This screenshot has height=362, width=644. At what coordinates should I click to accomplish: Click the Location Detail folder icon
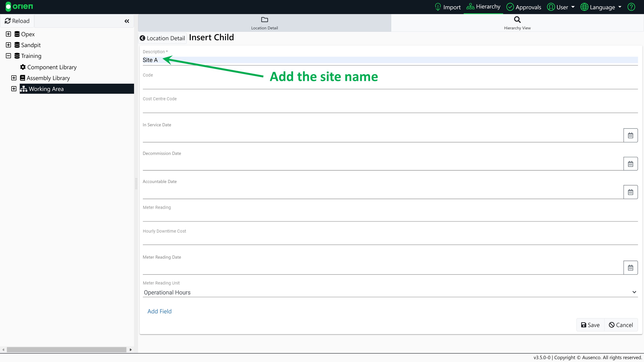coord(264,20)
